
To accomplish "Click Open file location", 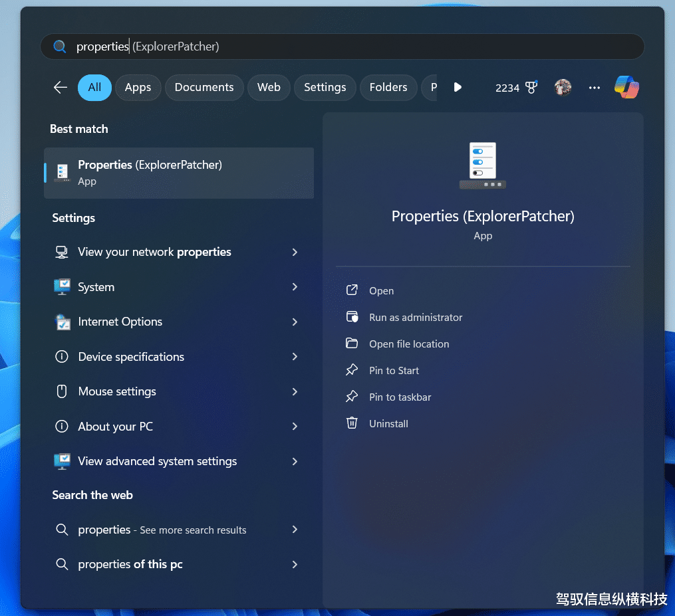I will click(x=409, y=344).
